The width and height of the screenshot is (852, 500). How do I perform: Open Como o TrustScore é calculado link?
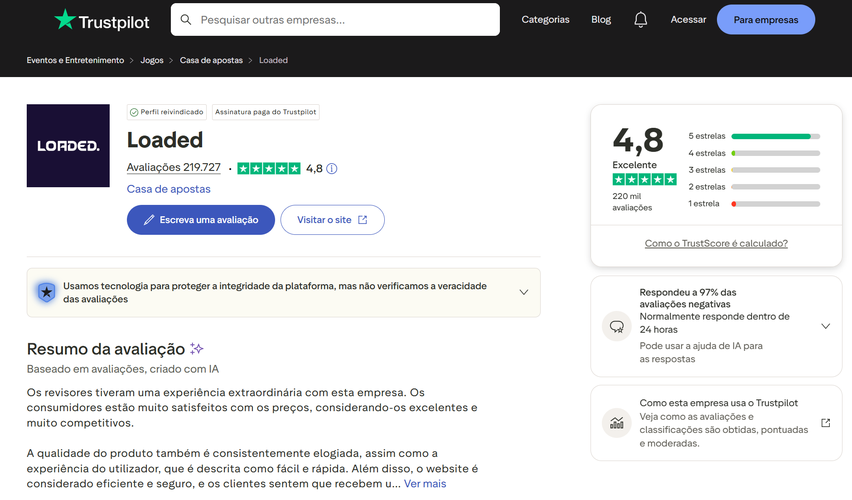(716, 243)
